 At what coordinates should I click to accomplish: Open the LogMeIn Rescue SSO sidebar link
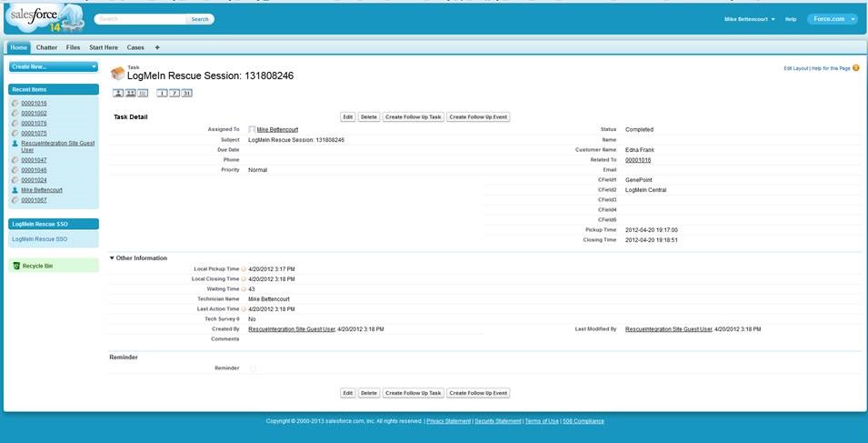(x=40, y=239)
